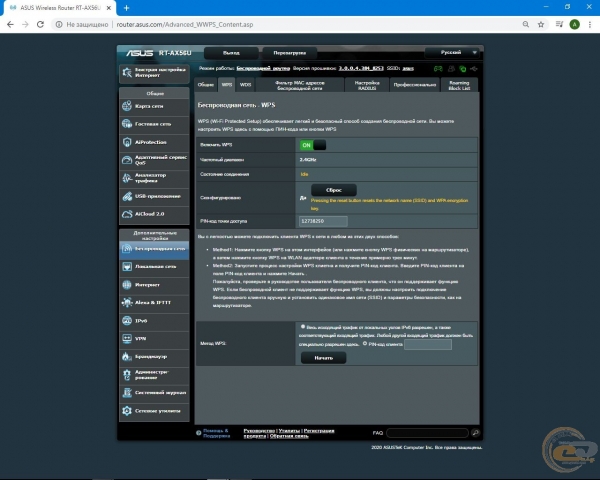Open Internet (Интернет) WAN settings
The width and height of the screenshot is (600, 480).
coord(154,285)
